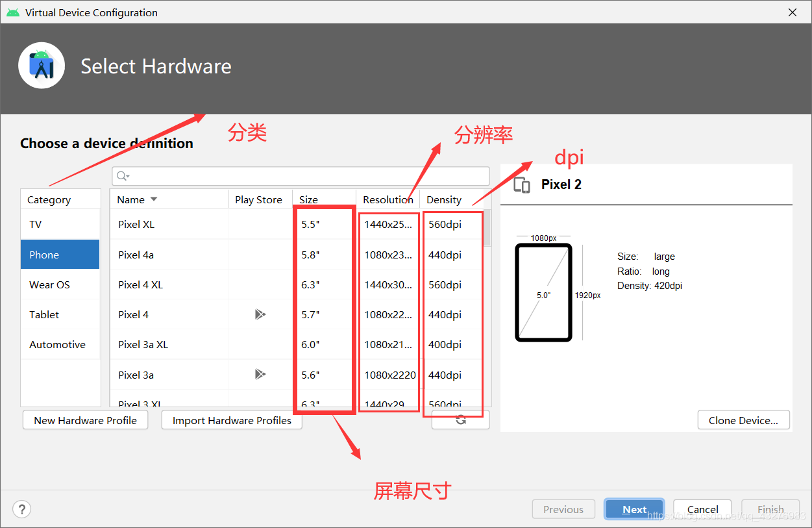Click 560dpi density in Pixel XL row

click(445, 225)
